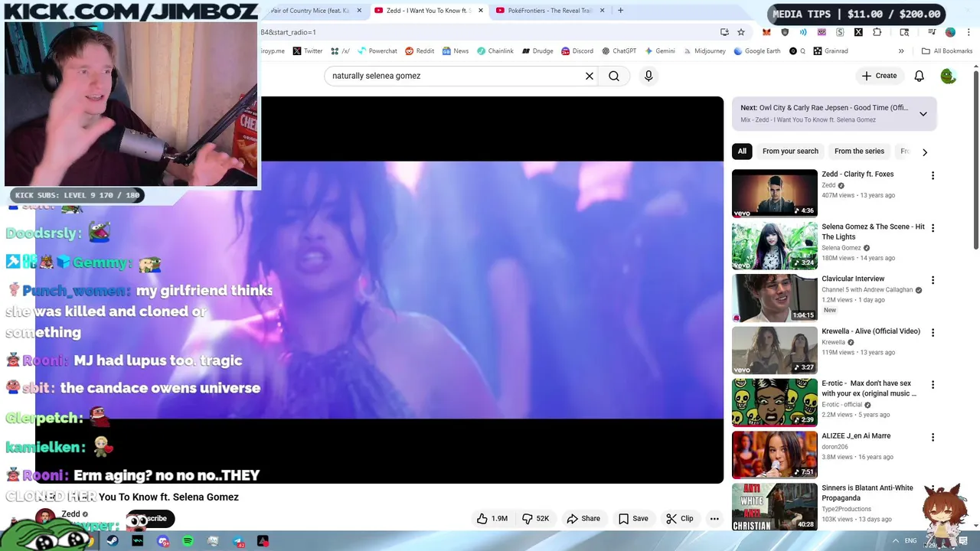Screen dimensions: 980x551
Task: Open a new browser tab with plus
Action: coord(620,11)
